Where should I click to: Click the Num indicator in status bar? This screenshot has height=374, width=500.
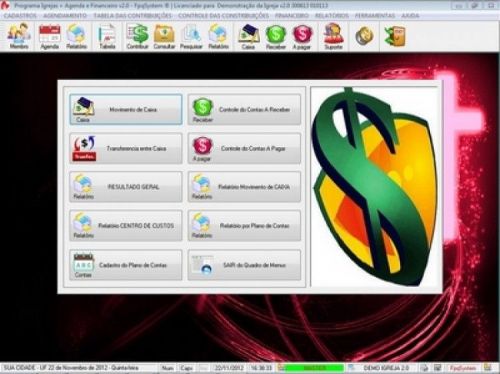click(x=167, y=368)
